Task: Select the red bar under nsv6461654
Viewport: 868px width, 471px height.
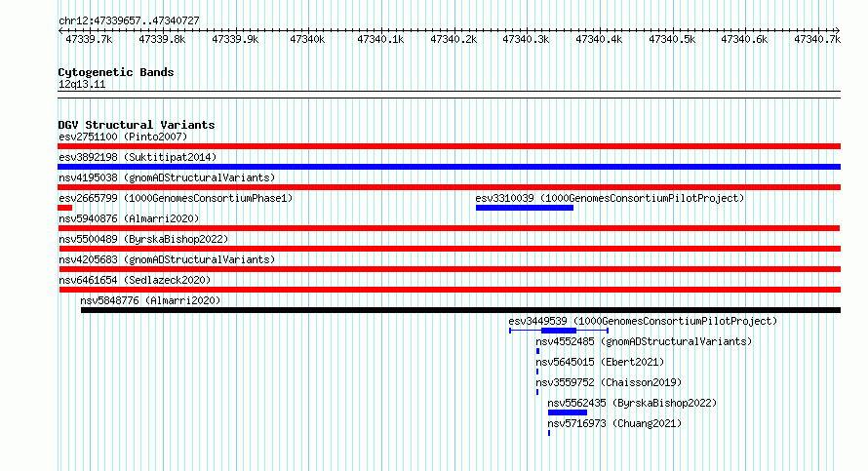Action: point(450,290)
